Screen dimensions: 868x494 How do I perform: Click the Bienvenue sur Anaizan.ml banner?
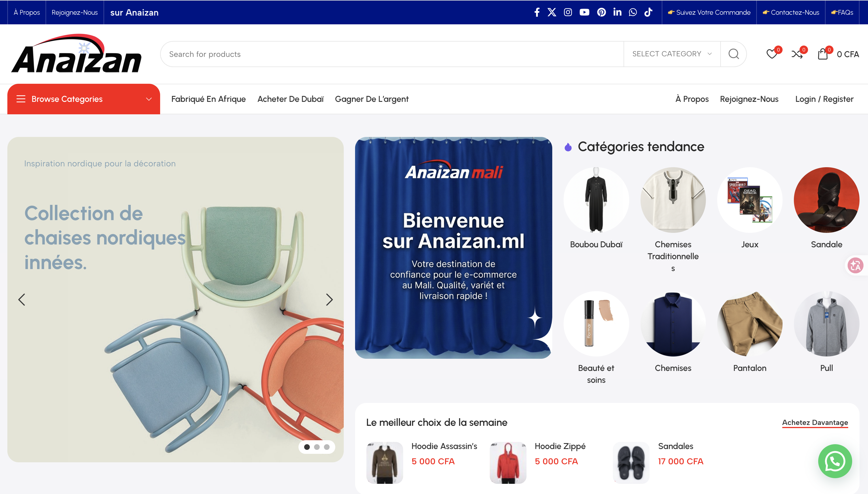[453, 248]
